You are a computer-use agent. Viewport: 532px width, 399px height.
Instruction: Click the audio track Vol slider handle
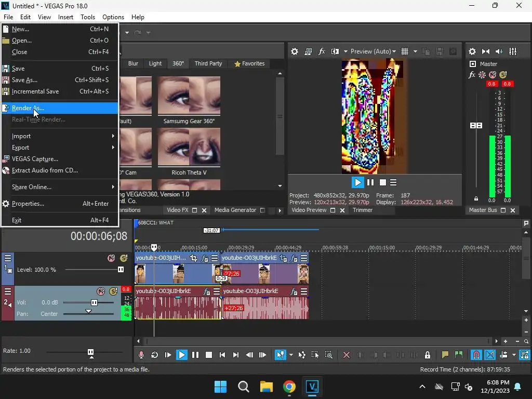[94, 302]
